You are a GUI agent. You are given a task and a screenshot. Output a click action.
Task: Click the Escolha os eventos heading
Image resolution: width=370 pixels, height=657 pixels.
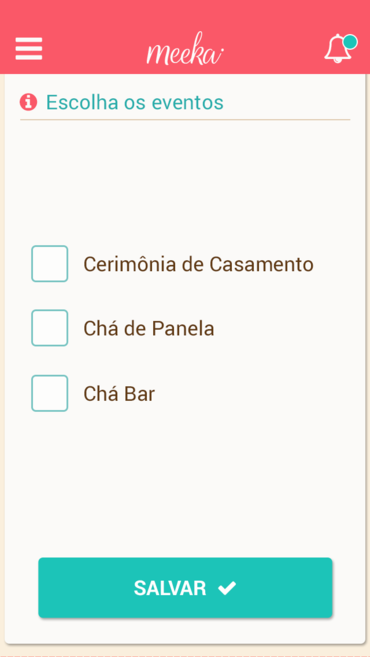pyautogui.click(x=135, y=102)
